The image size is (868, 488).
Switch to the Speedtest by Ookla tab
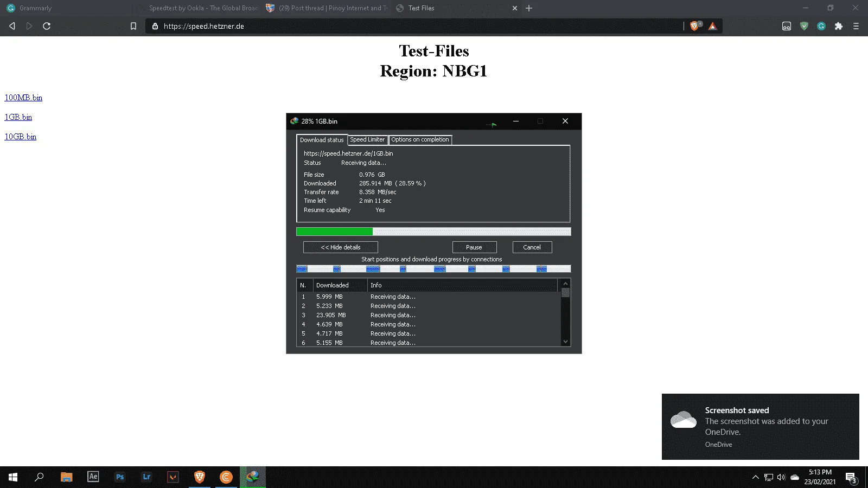(196, 8)
